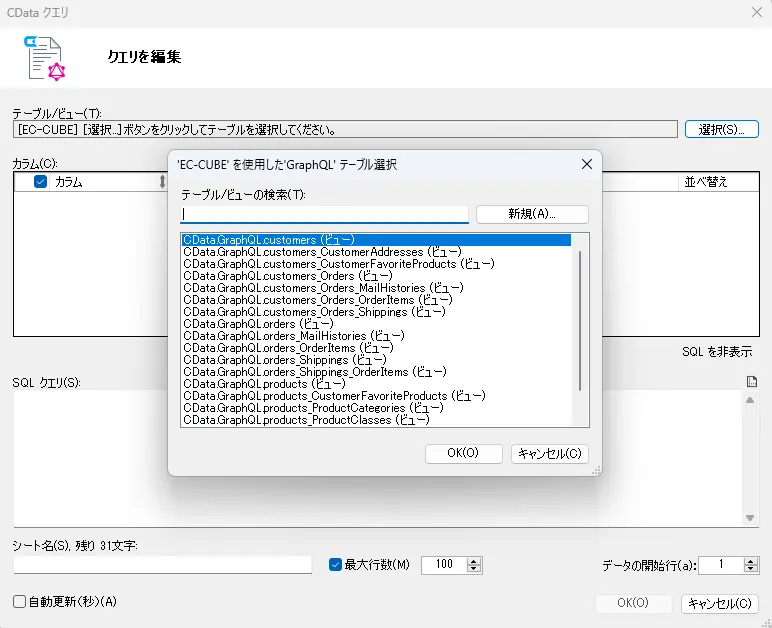772x628 pixels.
Task: Select CData.GraphQL.products view entry
Action: pyautogui.click(x=264, y=384)
